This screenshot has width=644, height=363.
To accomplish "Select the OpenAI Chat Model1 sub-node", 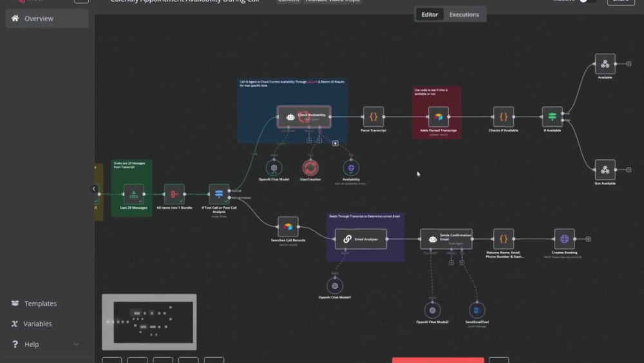I will click(x=335, y=286).
